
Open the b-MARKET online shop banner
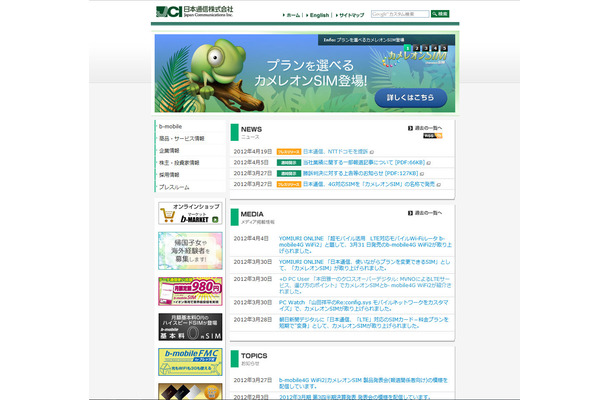pyautogui.click(x=190, y=213)
